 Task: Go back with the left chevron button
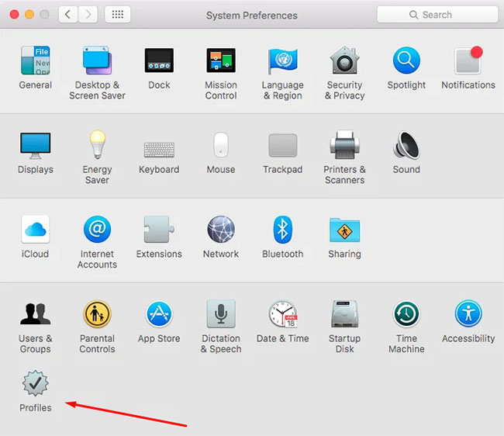[68, 15]
